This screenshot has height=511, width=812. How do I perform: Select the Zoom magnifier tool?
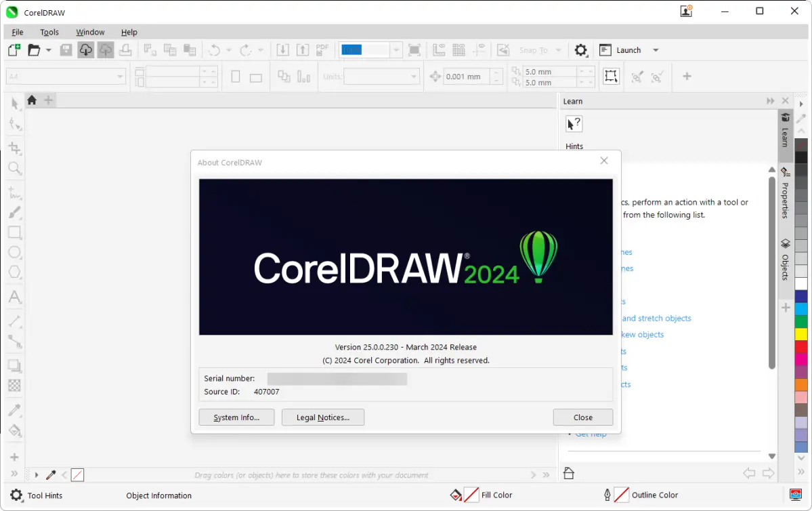pyautogui.click(x=14, y=168)
